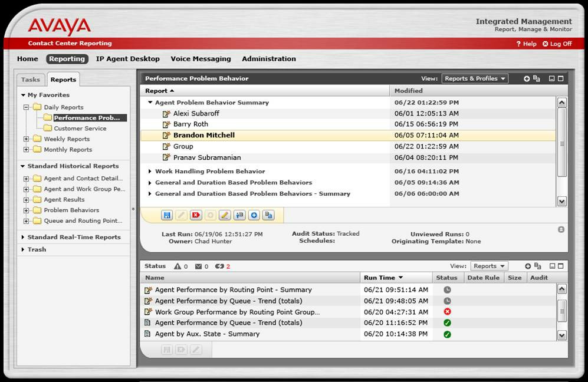Open IP Agent Desktop
Viewport: 588px width, 382px height.
tap(127, 59)
